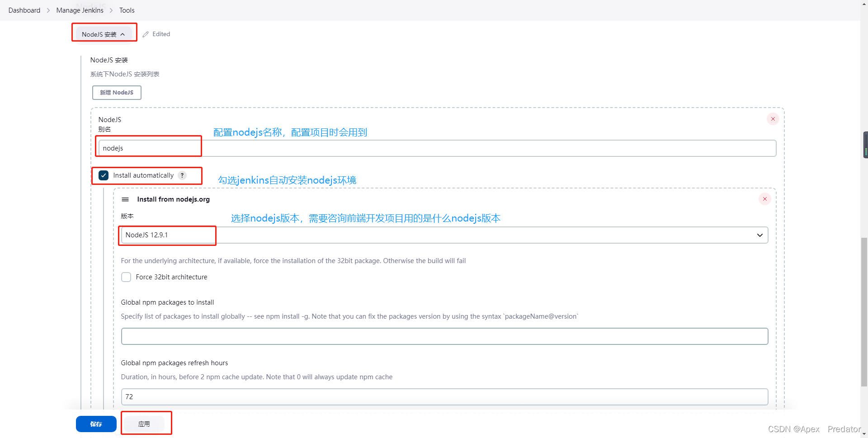
Task: Click the breadcrumb chevron after Manage Jenkins
Action: tap(111, 10)
